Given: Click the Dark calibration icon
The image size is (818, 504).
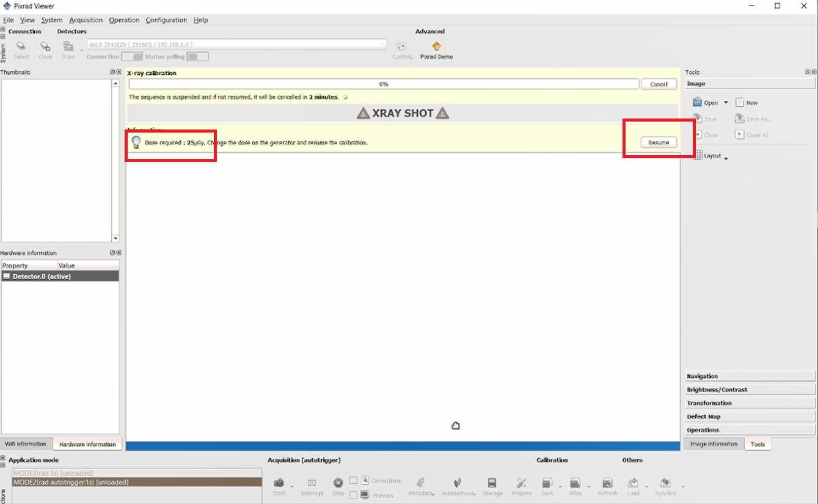Looking at the screenshot, I should coord(547,483).
